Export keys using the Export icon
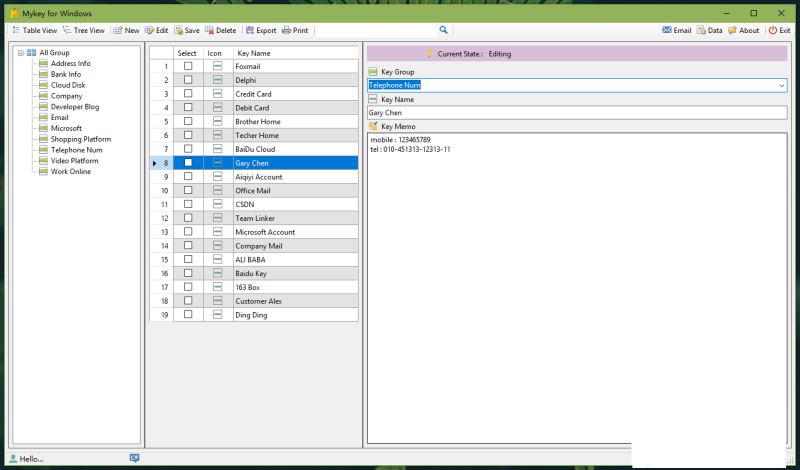The image size is (800, 470). tap(250, 31)
